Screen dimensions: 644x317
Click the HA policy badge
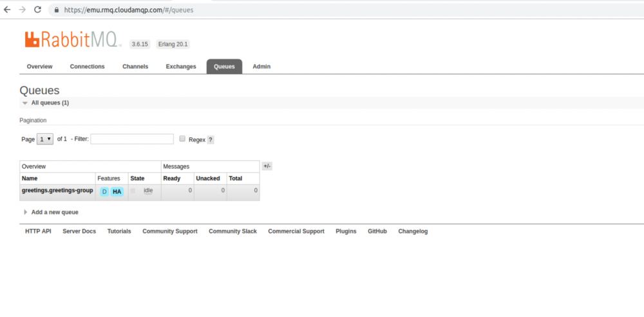117,191
